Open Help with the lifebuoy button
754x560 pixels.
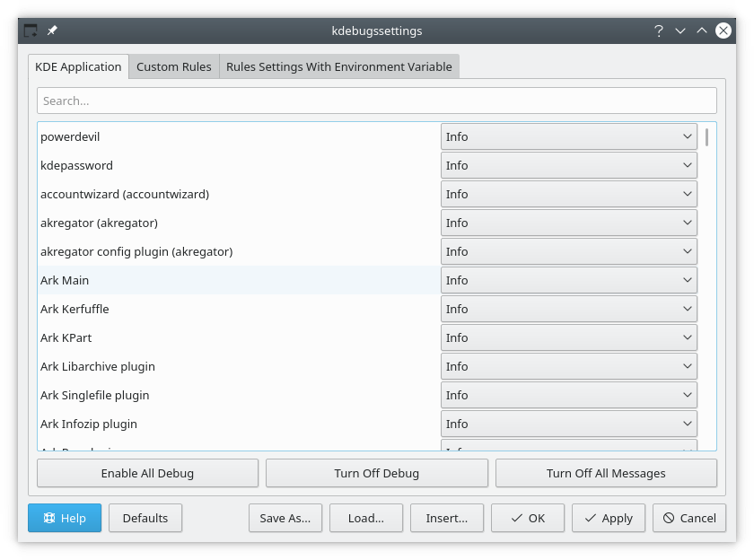tap(65, 518)
